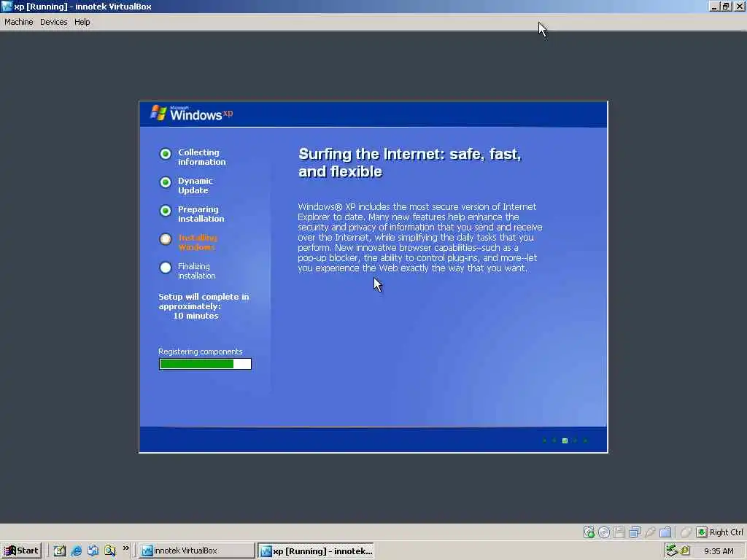Launch Internet Explorer from quick launch
The image size is (747, 560).
pyautogui.click(x=76, y=551)
